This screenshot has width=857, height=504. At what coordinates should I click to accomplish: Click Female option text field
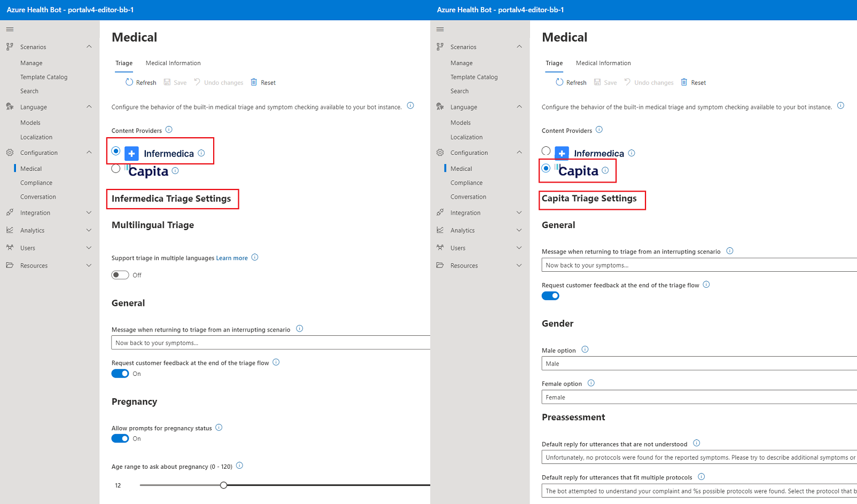(699, 397)
